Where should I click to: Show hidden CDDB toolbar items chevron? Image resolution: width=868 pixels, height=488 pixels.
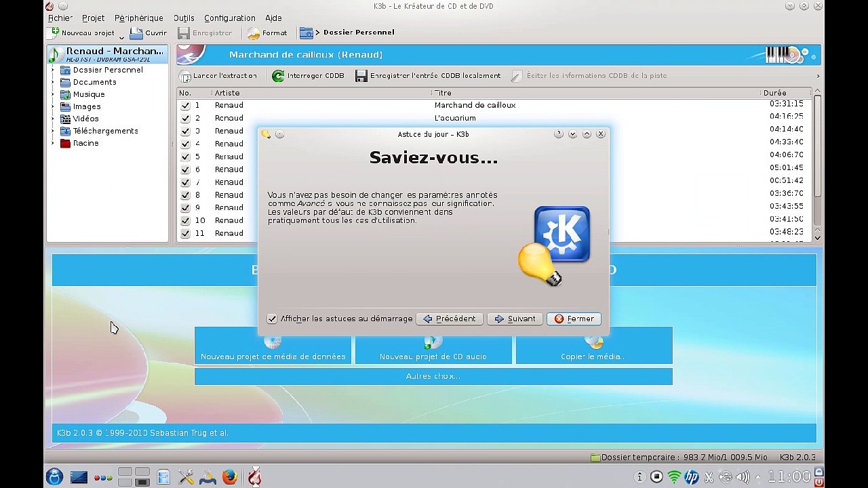(818, 76)
